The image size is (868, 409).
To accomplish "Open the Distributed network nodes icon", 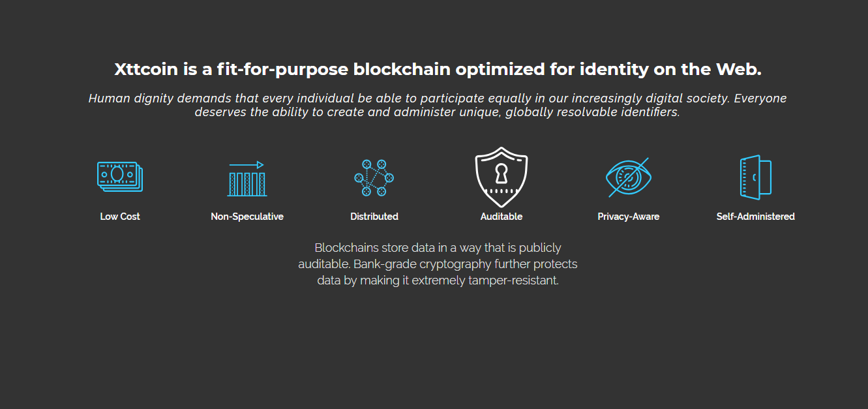I will pyautogui.click(x=374, y=177).
